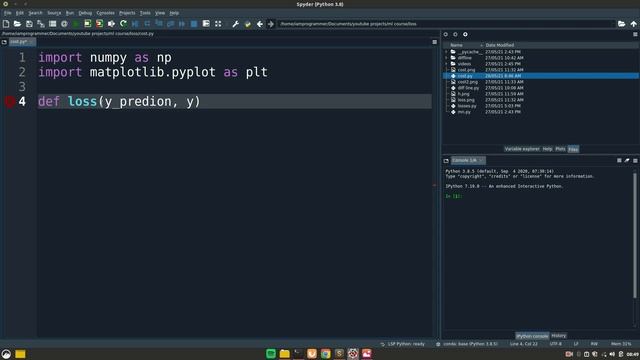Click editor Browse tabs icon left of cost.py tab
Screen dimensions: 640x360
point(4,42)
